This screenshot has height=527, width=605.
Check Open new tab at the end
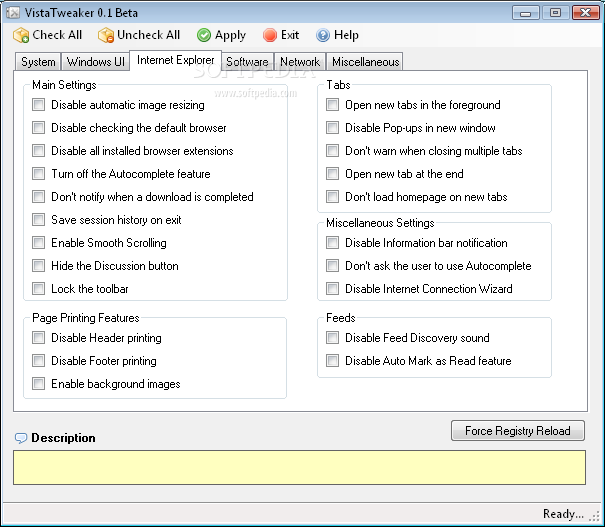point(332,174)
